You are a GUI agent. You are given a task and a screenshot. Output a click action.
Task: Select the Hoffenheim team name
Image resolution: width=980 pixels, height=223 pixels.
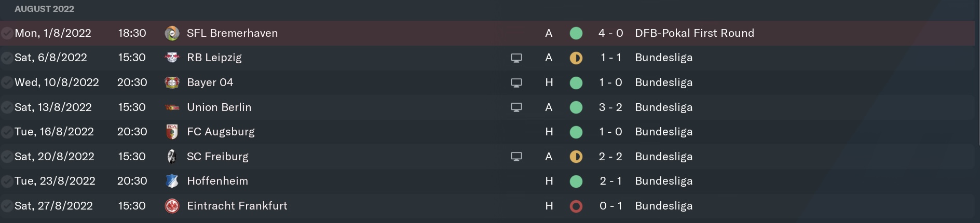[217, 181]
